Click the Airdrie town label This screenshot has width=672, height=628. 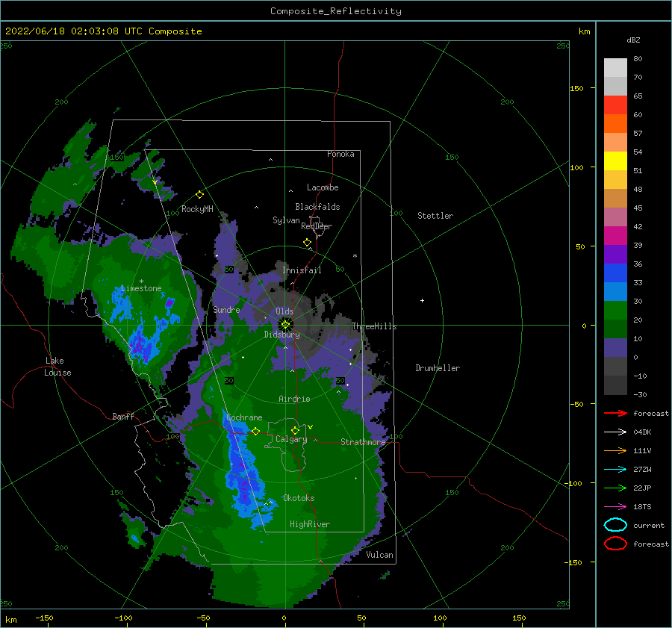pyautogui.click(x=294, y=399)
